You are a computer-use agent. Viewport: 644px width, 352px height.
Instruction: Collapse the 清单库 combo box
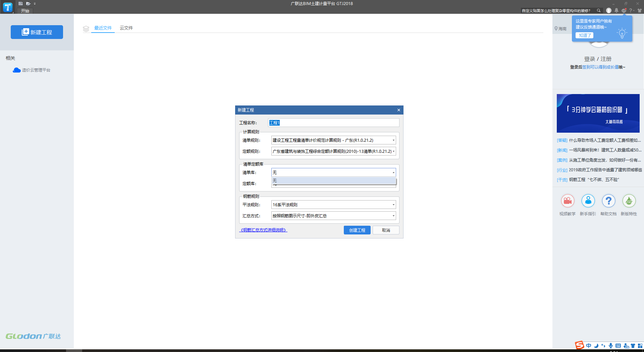point(393,172)
